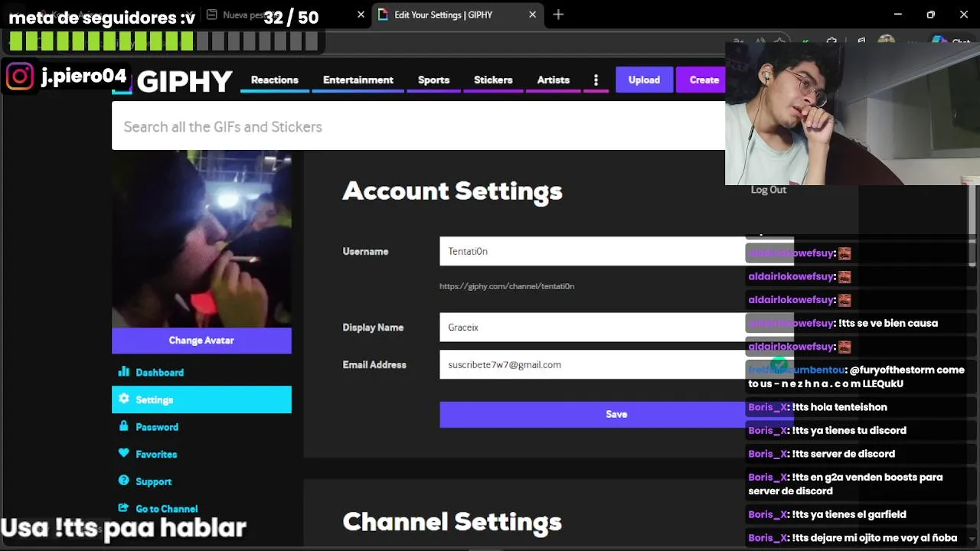
Task: Open the three-dot more categories menu
Action: click(x=596, y=80)
